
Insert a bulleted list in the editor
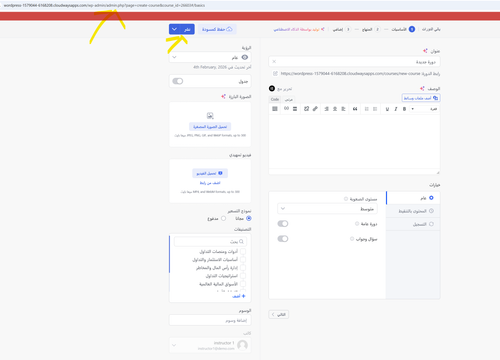(375, 109)
